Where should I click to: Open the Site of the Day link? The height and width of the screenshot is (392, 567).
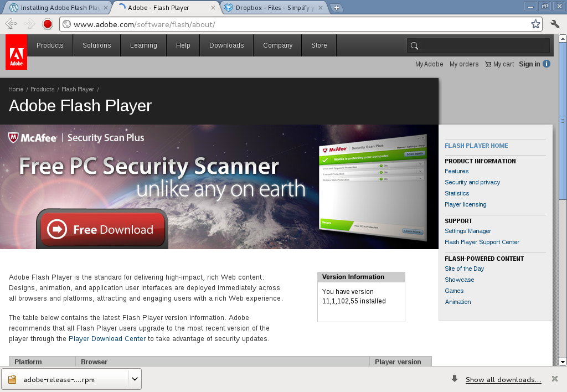(465, 269)
